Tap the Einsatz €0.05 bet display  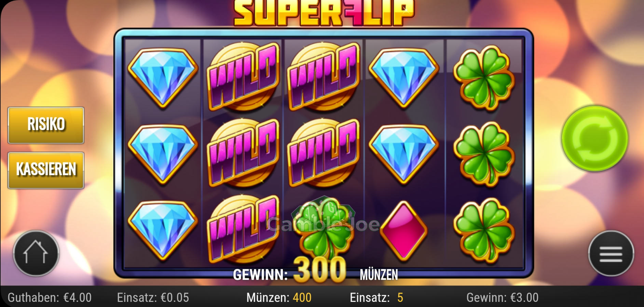[153, 297]
